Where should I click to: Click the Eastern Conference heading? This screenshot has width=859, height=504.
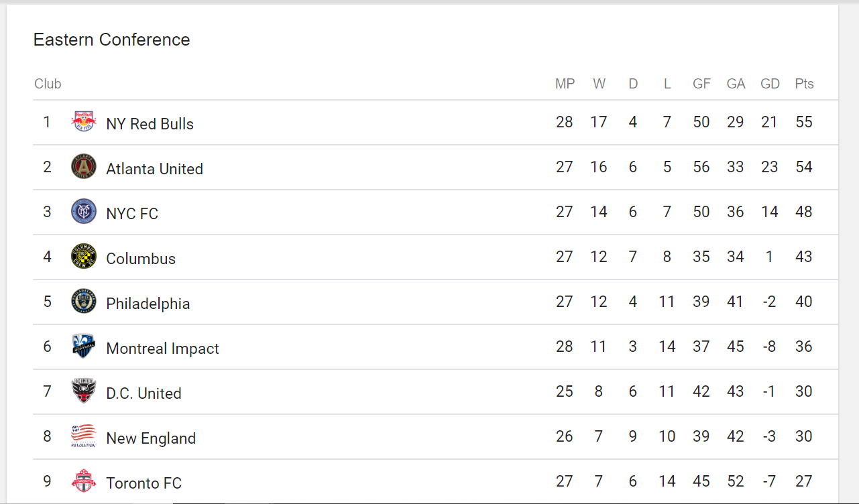[112, 40]
